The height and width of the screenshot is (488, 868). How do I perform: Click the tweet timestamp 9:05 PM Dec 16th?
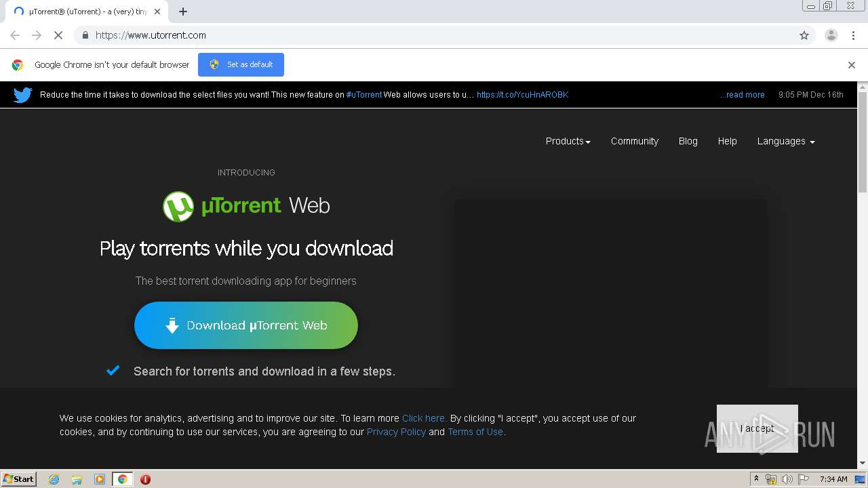click(811, 95)
